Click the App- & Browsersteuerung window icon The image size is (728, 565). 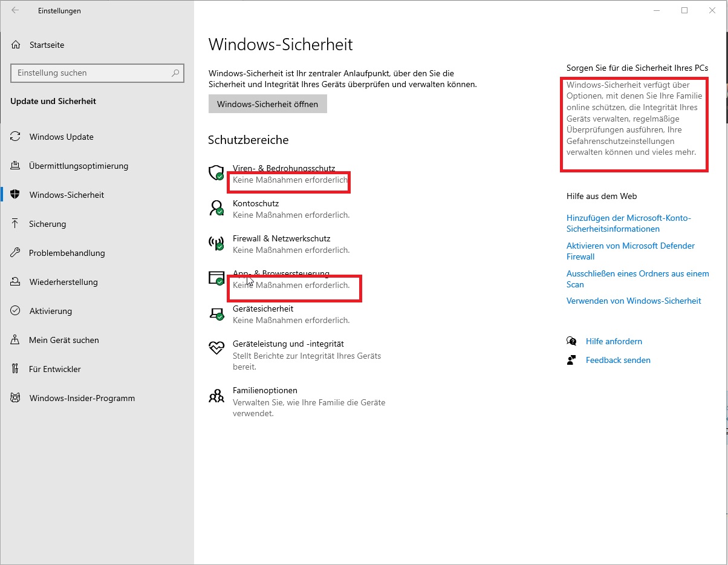(x=216, y=278)
